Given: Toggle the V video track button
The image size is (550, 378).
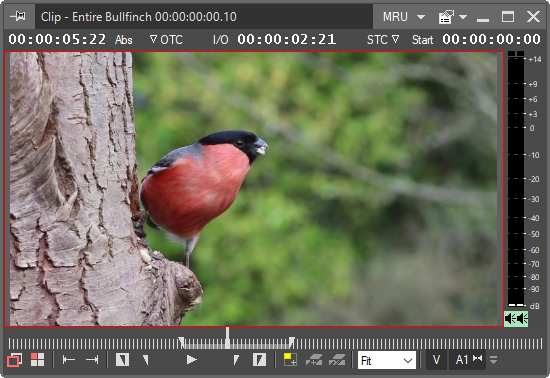Looking at the screenshot, I should point(436,360).
